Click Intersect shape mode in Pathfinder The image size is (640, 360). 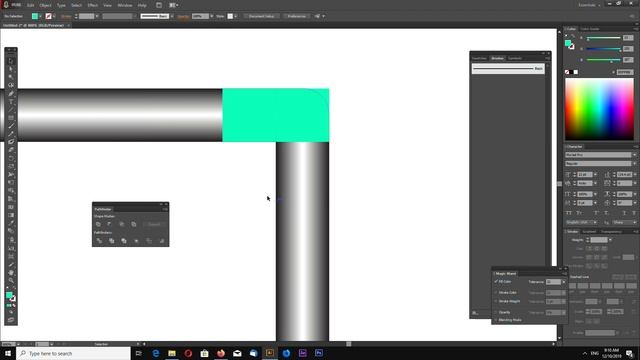122,224
